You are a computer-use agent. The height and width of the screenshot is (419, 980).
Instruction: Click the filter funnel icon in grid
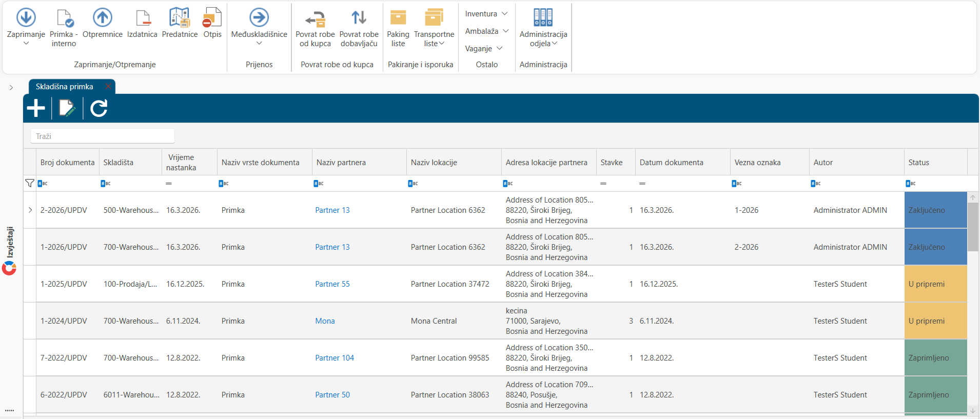[30, 183]
